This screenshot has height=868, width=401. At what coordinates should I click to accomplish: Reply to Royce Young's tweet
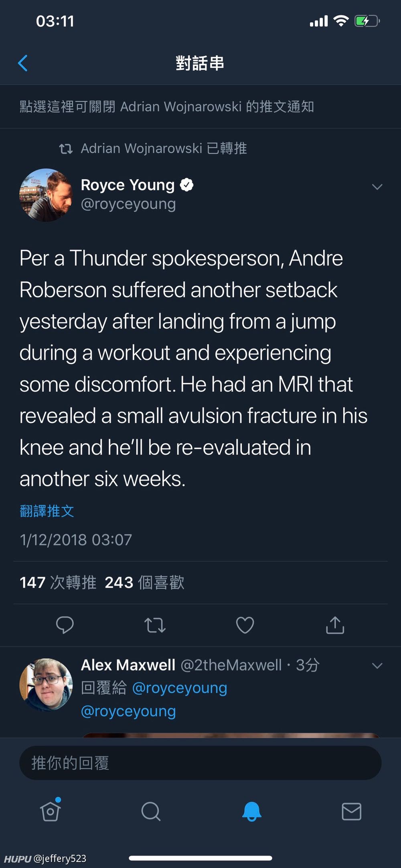point(65,625)
